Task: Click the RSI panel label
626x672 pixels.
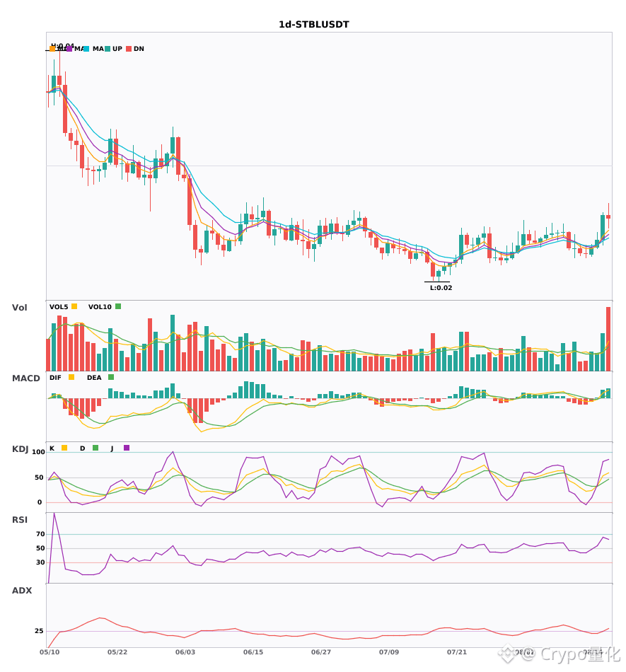Action: [x=20, y=520]
